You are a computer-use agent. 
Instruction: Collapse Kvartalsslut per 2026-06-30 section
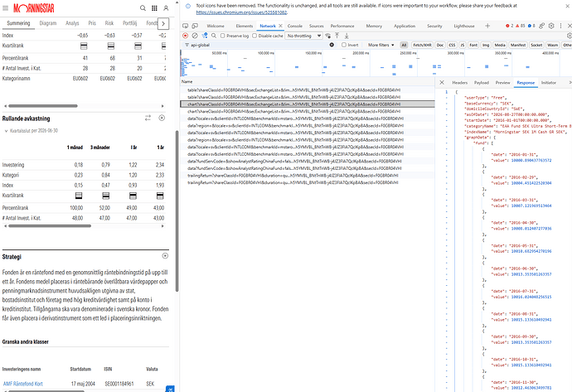[x=6, y=131]
